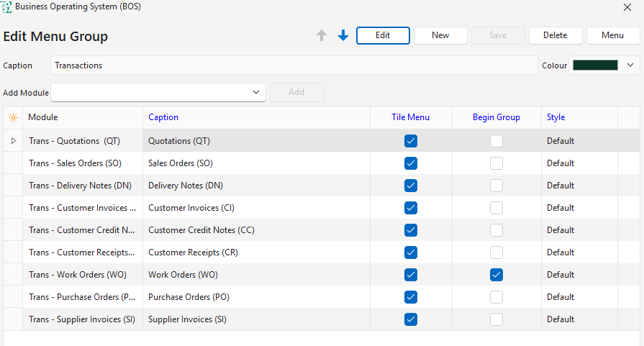Enable Begin Group for Sales Orders (SO)
This screenshot has width=644, height=346.
pyautogui.click(x=496, y=163)
